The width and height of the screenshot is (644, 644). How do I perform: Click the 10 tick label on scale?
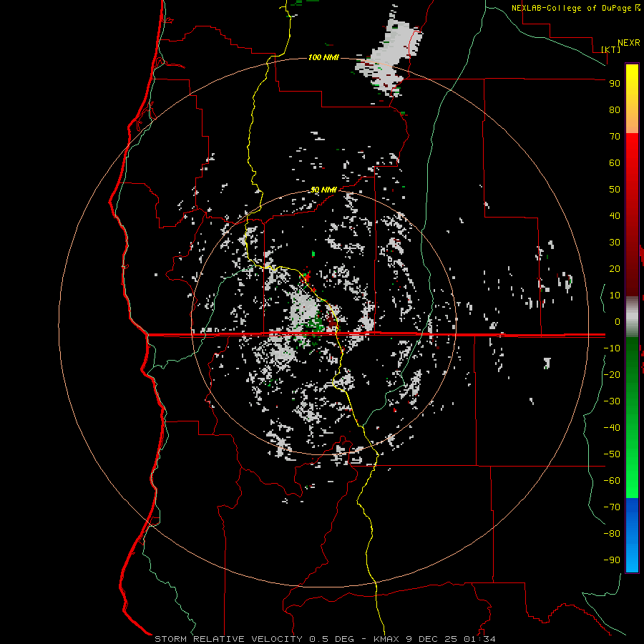(x=615, y=296)
